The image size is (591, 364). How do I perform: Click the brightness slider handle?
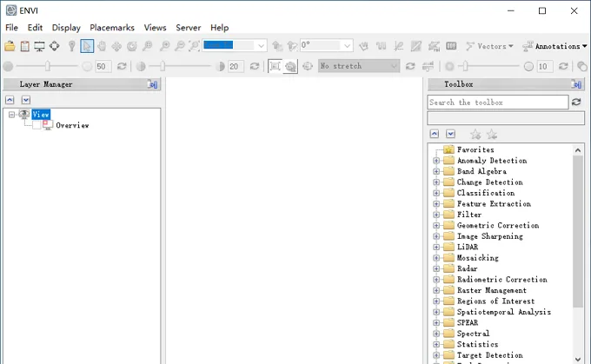click(48, 66)
